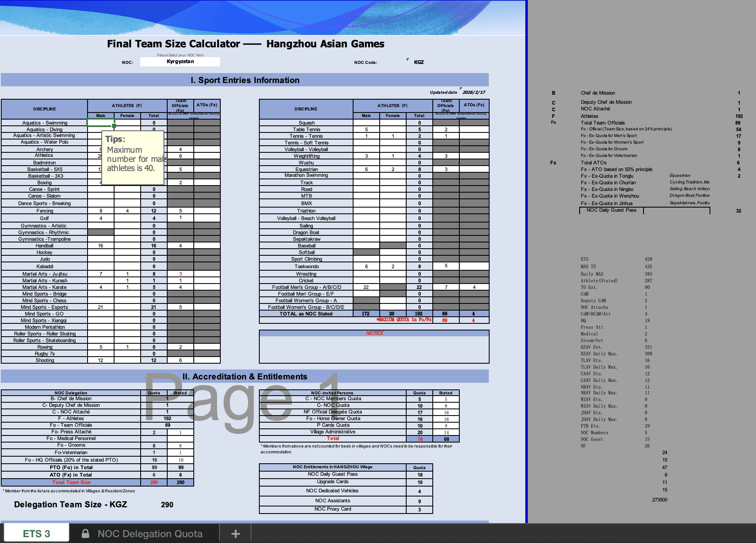Select Fo - Grooms stated cell
This screenshot has height=543, width=756.
point(180,446)
